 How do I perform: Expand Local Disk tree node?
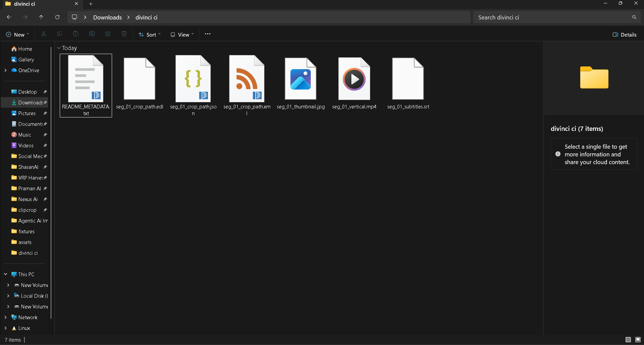(8, 296)
